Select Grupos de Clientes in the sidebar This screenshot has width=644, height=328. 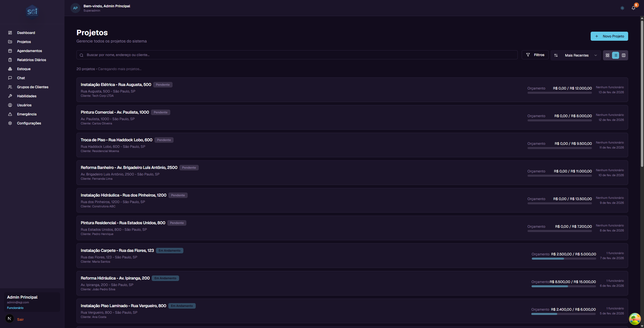[33, 87]
